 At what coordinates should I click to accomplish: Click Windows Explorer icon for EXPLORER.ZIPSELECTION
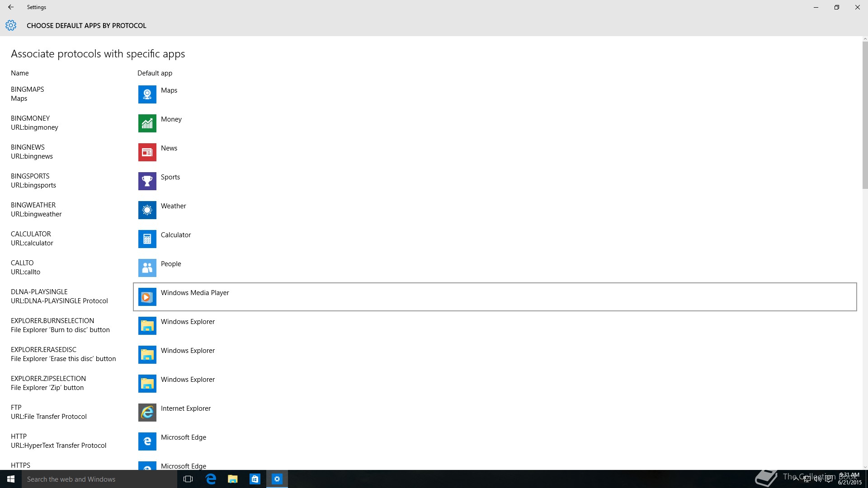(147, 384)
